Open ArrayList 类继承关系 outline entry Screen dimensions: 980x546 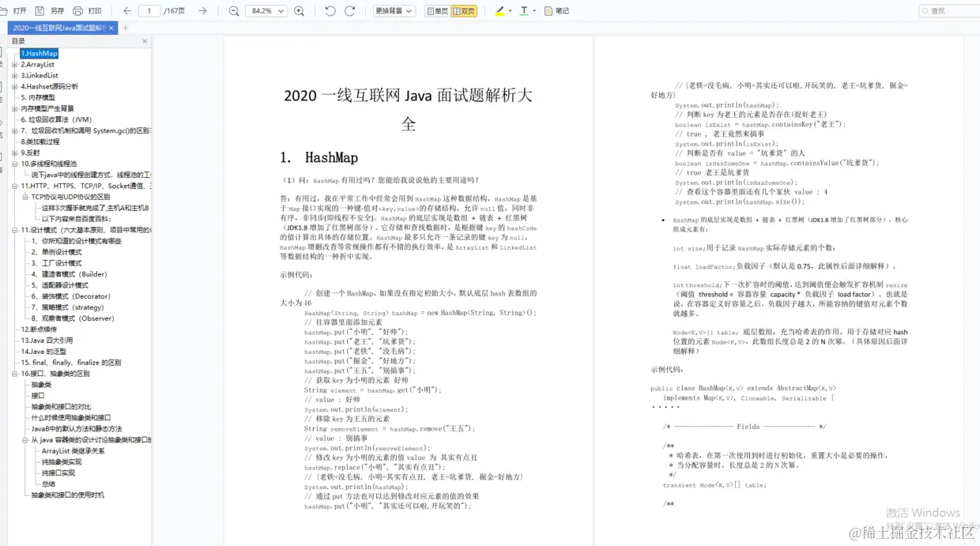coord(73,451)
